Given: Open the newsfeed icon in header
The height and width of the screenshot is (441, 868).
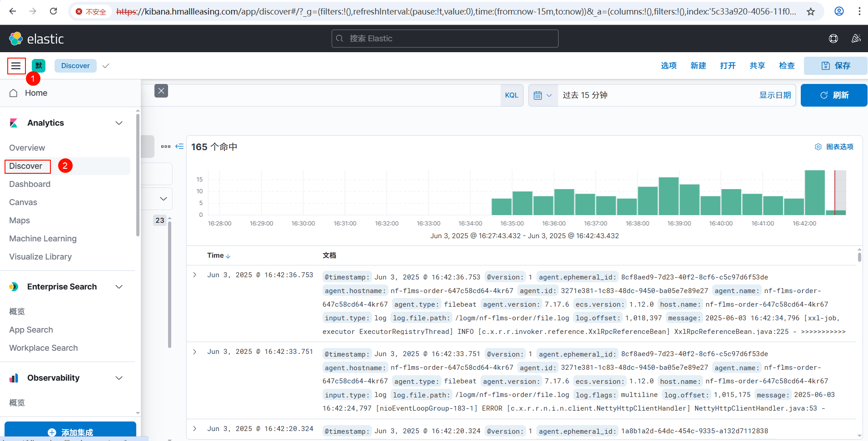Looking at the screenshot, I should tap(856, 39).
